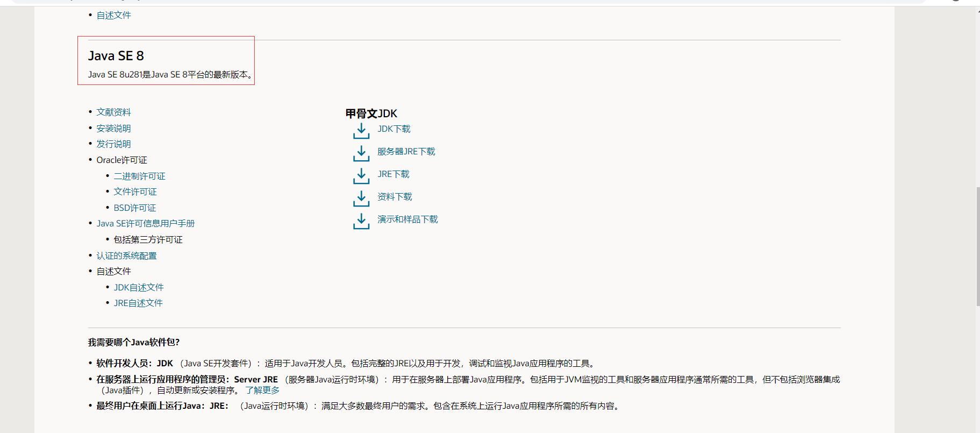
Task: View the 发行说明 link
Action: tap(113, 144)
